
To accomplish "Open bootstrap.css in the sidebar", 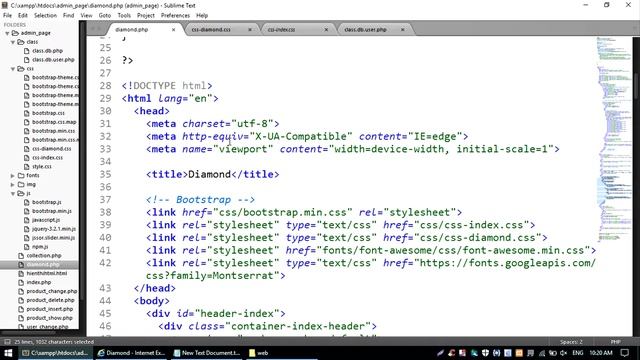I will pyautogui.click(x=48, y=113).
